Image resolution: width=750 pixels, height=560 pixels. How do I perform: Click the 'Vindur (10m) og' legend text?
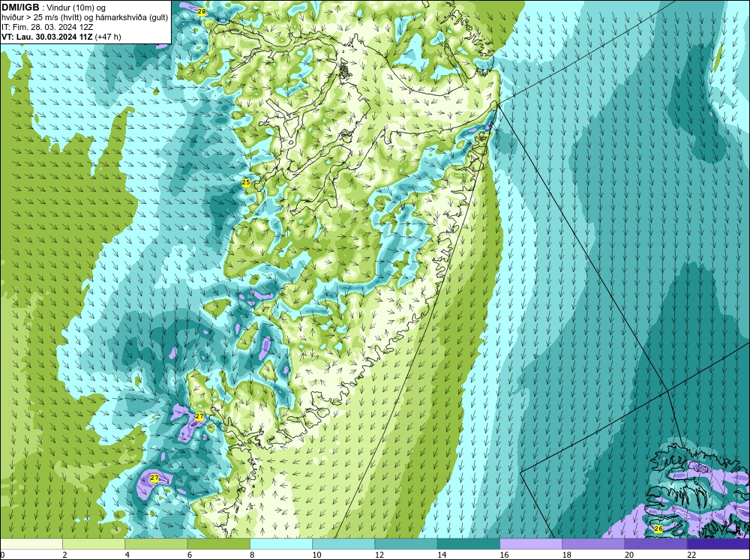click(x=77, y=7)
